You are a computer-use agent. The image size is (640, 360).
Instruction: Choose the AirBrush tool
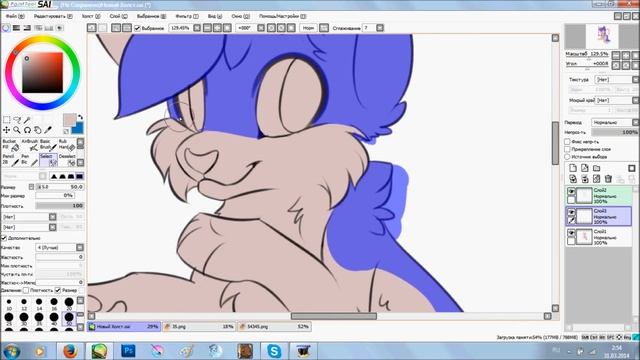click(29, 145)
